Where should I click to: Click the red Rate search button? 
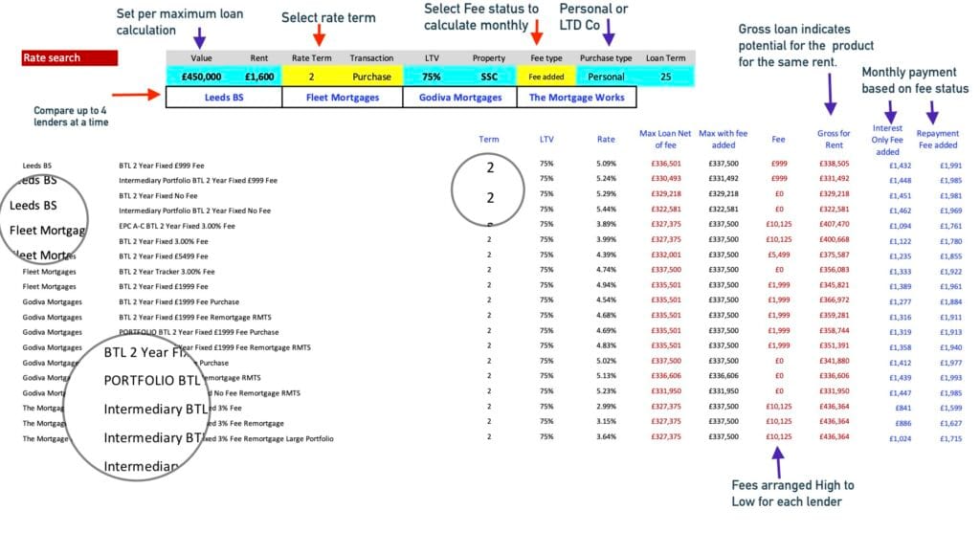click(69, 58)
